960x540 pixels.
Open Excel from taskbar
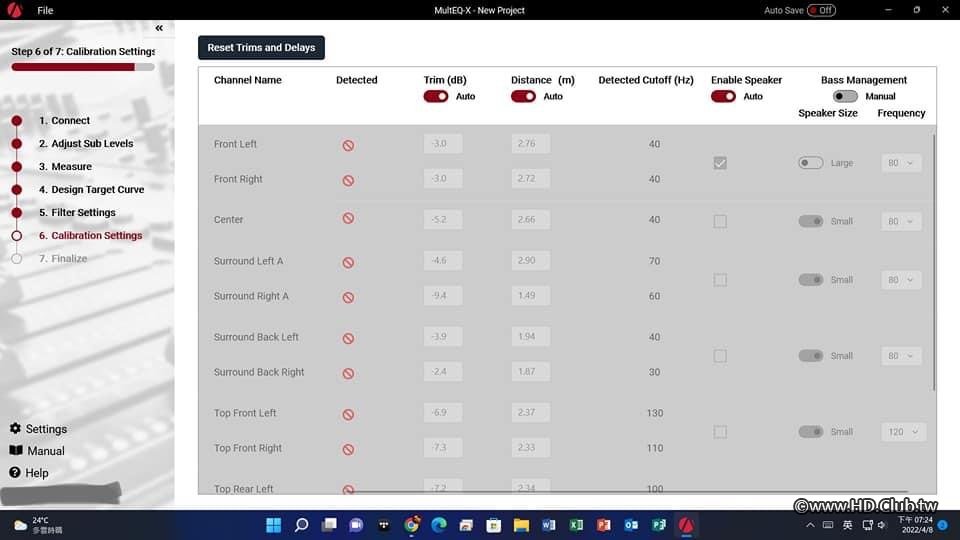click(576, 525)
